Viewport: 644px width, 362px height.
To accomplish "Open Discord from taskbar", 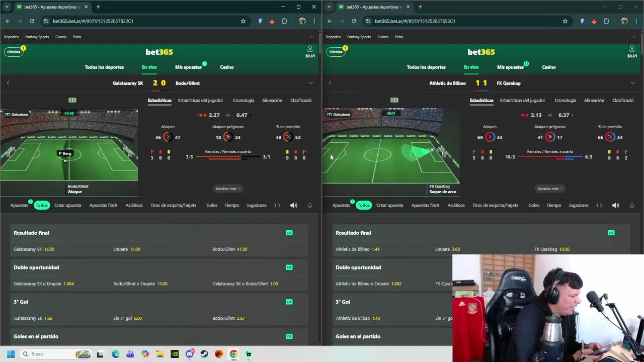I will 190,354.
